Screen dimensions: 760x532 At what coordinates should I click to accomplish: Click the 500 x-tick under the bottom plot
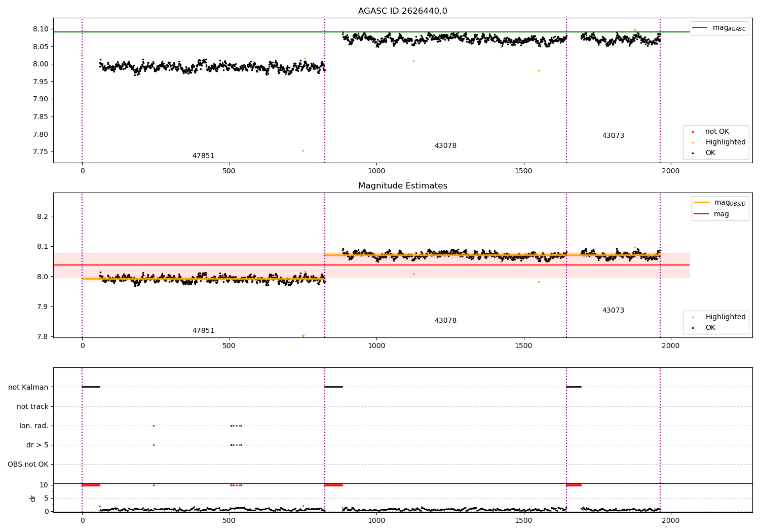click(x=229, y=520)
